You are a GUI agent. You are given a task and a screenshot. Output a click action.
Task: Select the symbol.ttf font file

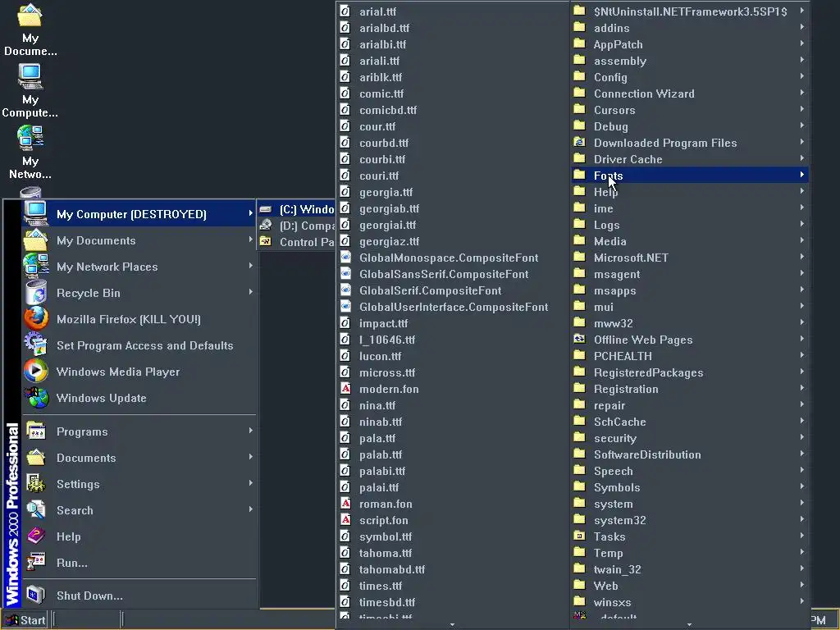(453, 536)
